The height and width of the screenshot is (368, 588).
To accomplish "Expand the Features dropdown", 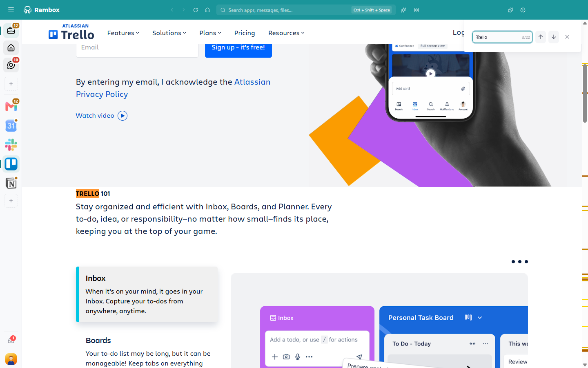I will [123, 33].
